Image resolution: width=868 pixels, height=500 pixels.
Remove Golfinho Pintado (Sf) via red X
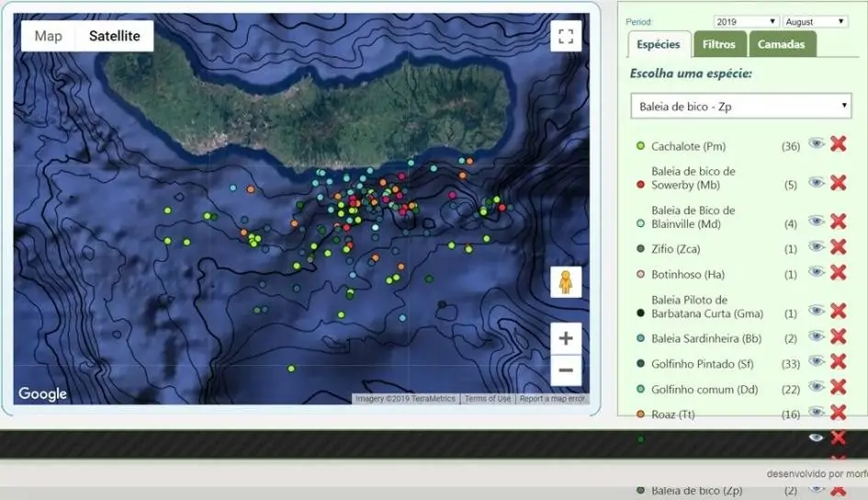pos(838,362)
